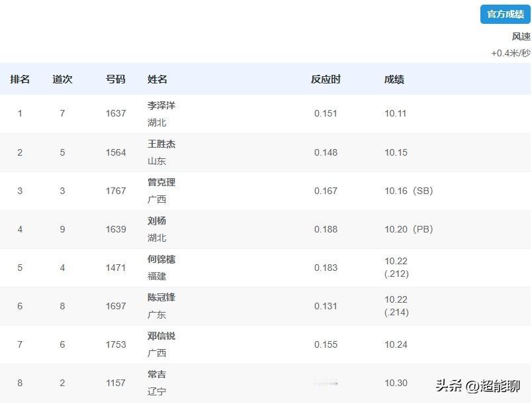The image size is (532, 404).
Task: Click athlete name 邓信锐
Action: tap(161, 336)
